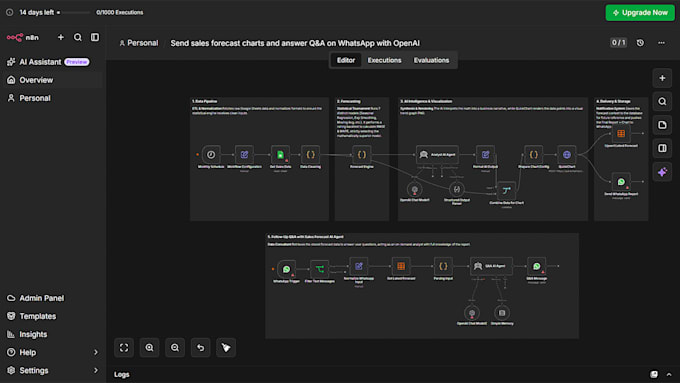Expand the Help submenu arrow

pos(96,353)
